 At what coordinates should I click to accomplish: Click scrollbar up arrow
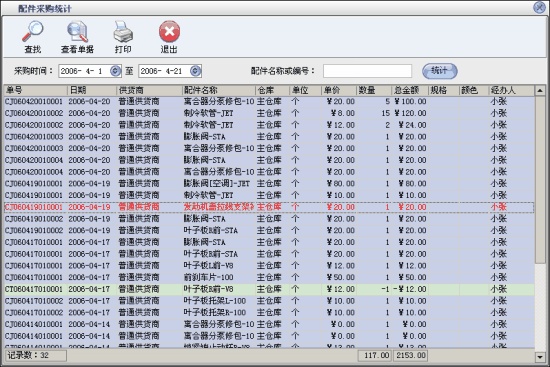540,91
